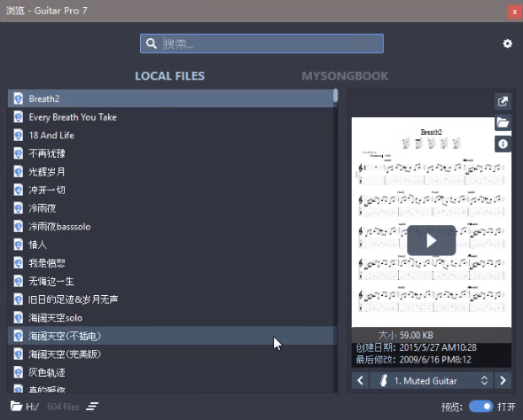Viewport: 523px width, 420px height.
Task: Click the file icon beside 情人
Action: (x=19, y=245)
